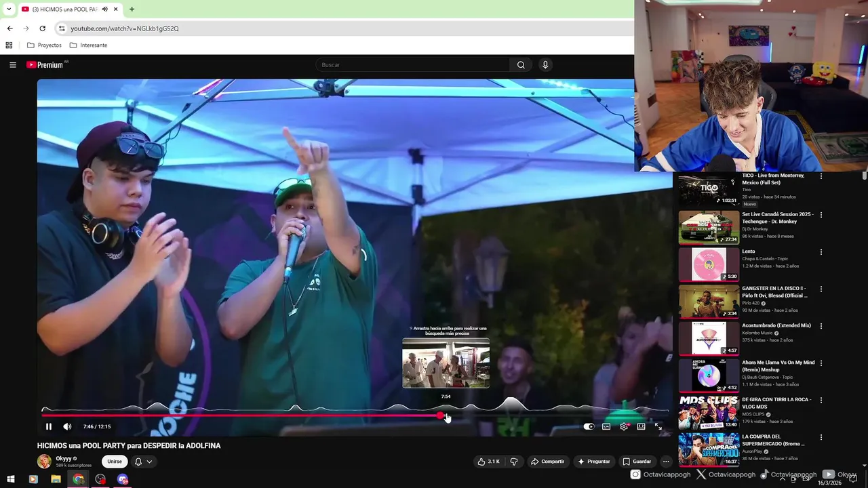The height and width of the screenshot is (488, 868).
Task: Play the Lento video title
Action: click(749, 251)
